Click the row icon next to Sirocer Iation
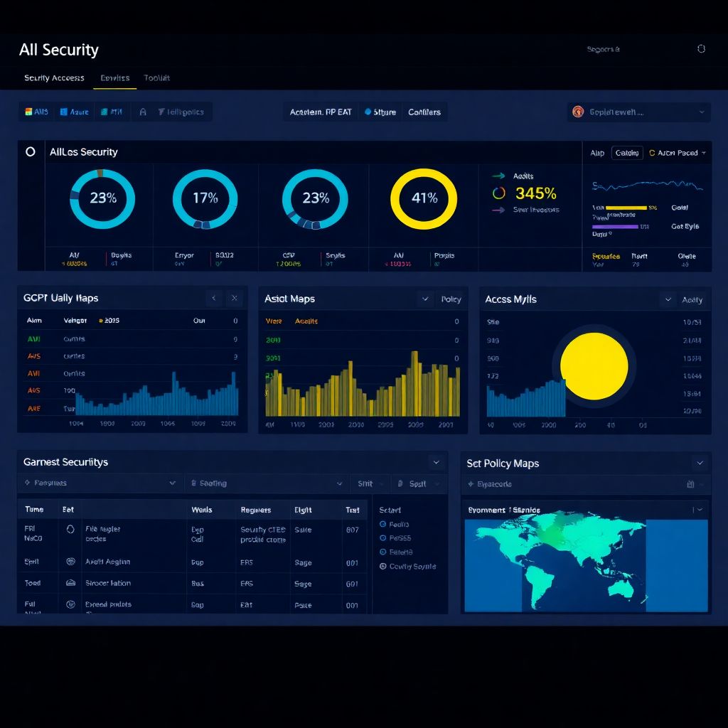 point(70,583)
